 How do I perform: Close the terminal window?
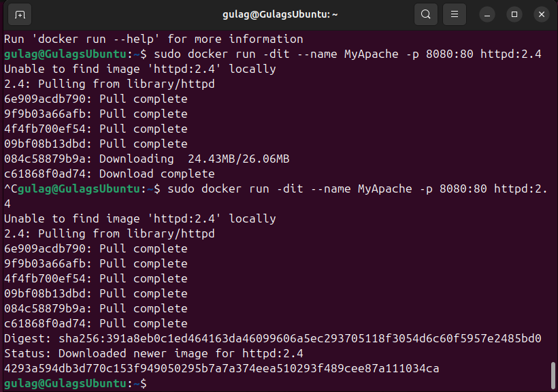click(541, 14)
